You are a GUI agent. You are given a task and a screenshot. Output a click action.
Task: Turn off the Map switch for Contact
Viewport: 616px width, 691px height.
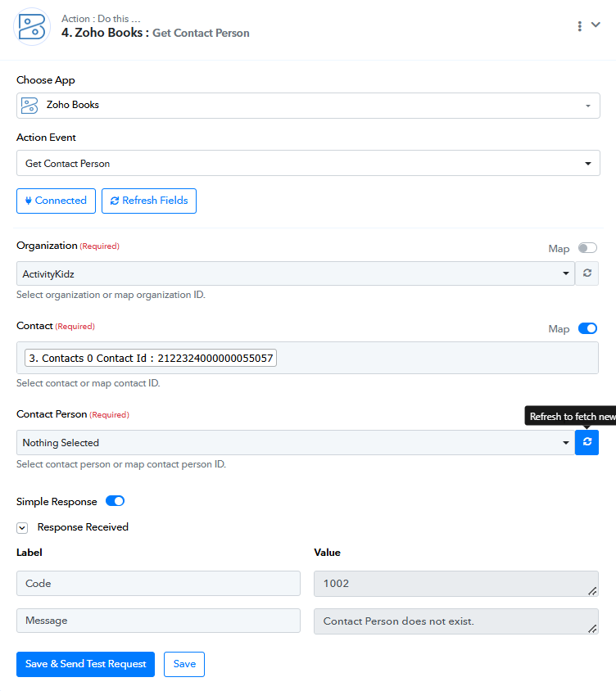587,328
